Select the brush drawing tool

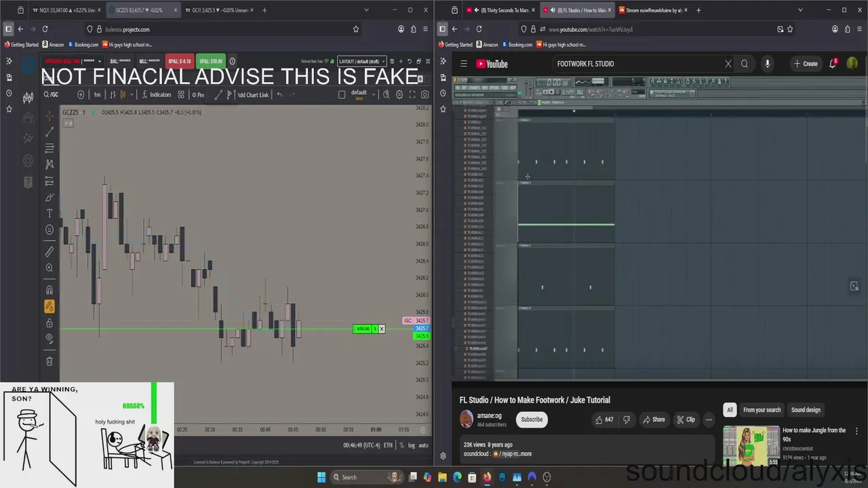point(50,197)
